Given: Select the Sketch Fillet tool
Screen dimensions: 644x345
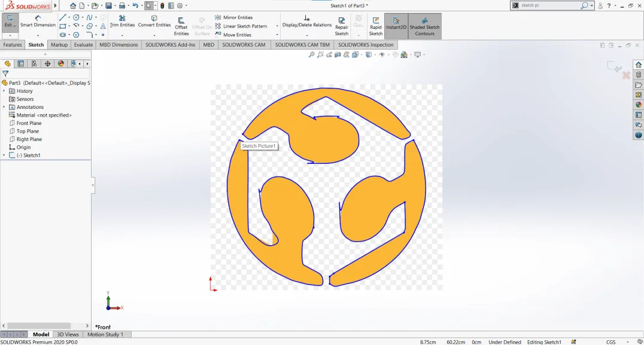Looking at the screenshot, I should tap(89, 35).
